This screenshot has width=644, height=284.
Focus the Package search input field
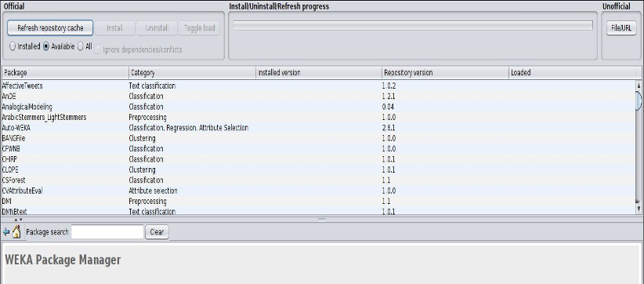coord(107,231)
